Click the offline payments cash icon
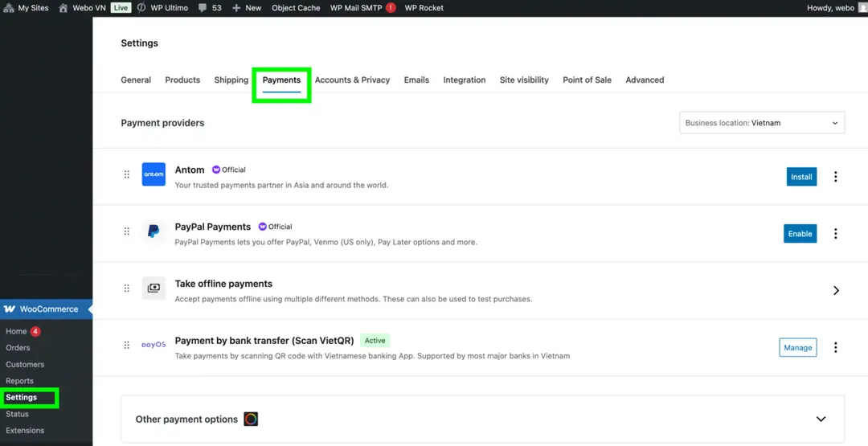 pyautogui.click(x=154, y=288)
